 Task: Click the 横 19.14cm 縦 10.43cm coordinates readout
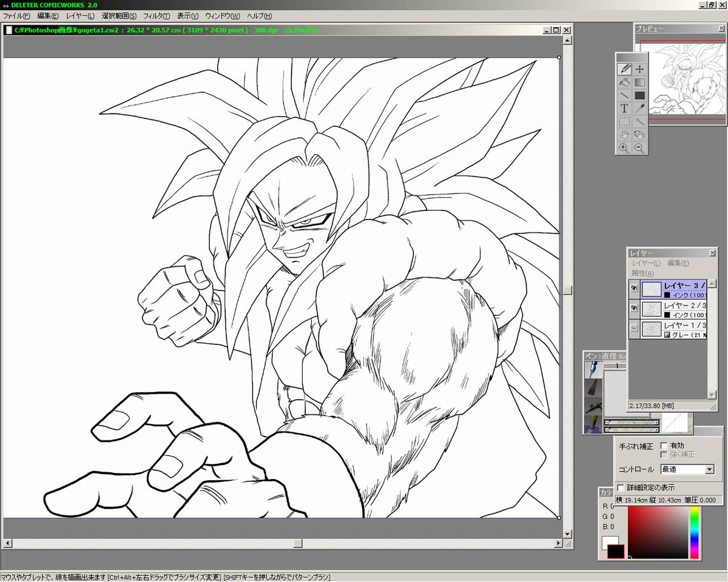tap(650, 500)
